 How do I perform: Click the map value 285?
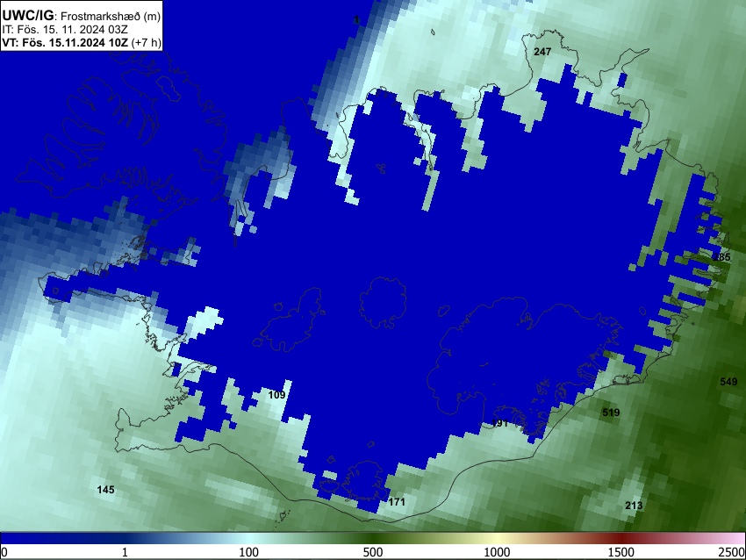pyautogui.click(x=721, y=257)
